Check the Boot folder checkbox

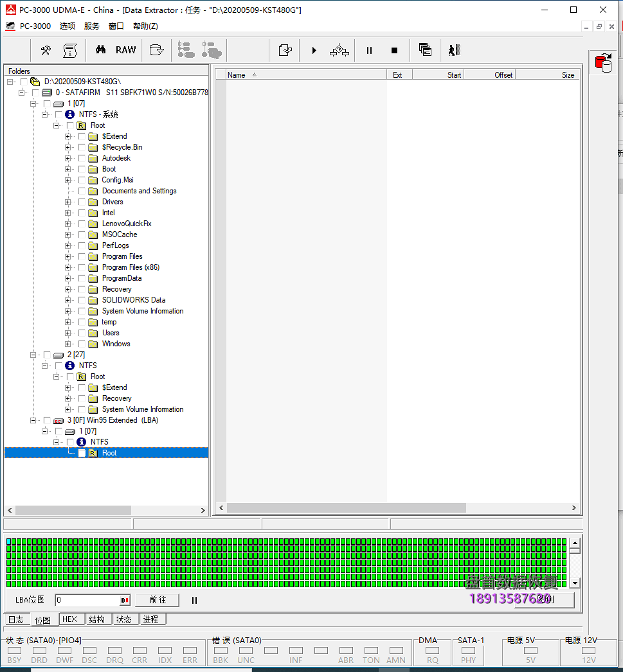click(82, 170)
